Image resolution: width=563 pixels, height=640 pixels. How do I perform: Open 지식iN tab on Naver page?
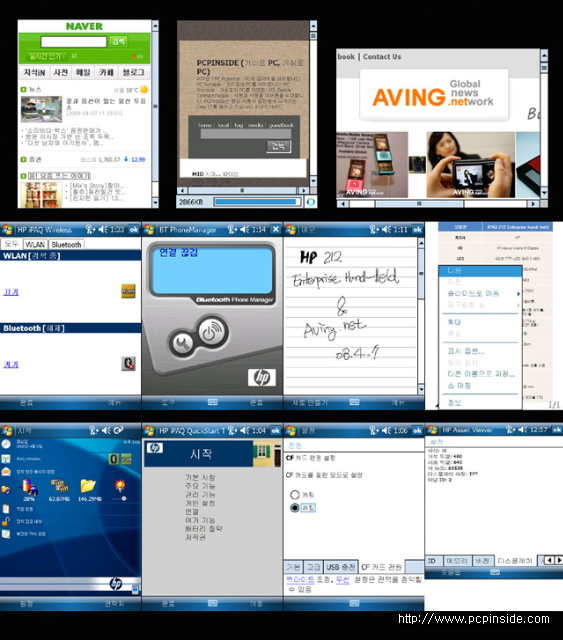[x=34, y=72]
